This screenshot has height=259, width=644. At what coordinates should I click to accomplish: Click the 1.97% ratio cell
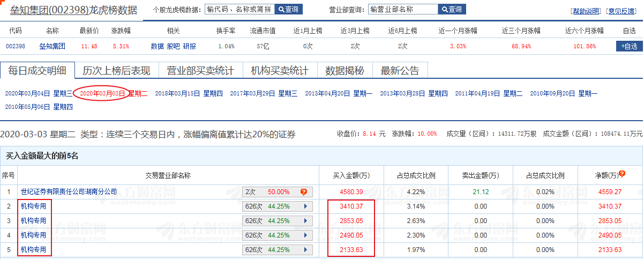(x=416, y=249)
